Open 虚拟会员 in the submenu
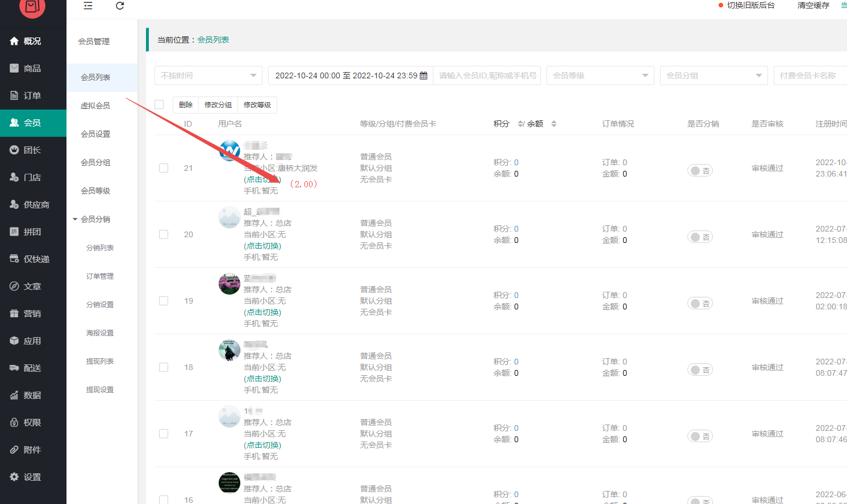Screen dimensions: 847x504 pos(95,106)
